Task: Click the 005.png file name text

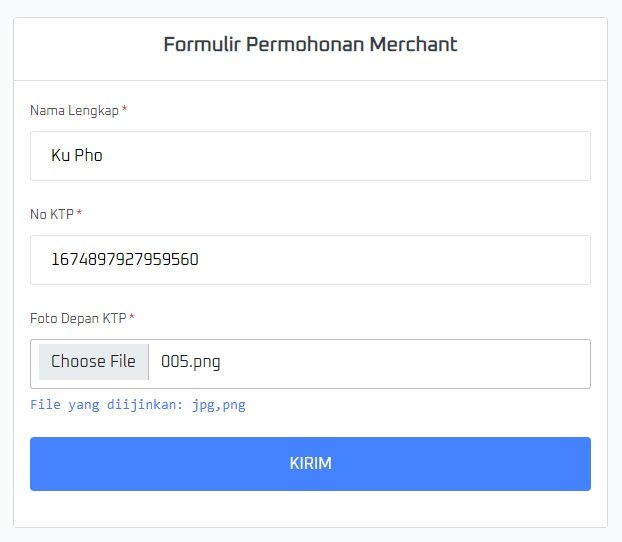Action: [191, 362]
